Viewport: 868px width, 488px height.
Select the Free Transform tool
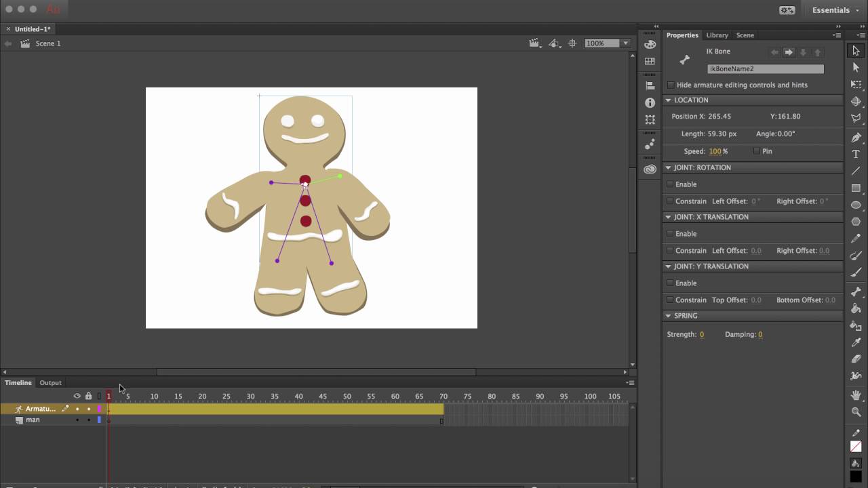point(856,85)
